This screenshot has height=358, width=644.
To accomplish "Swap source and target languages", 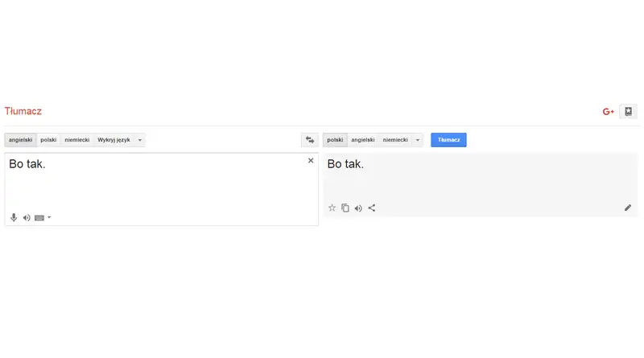I will coord(310,140).
